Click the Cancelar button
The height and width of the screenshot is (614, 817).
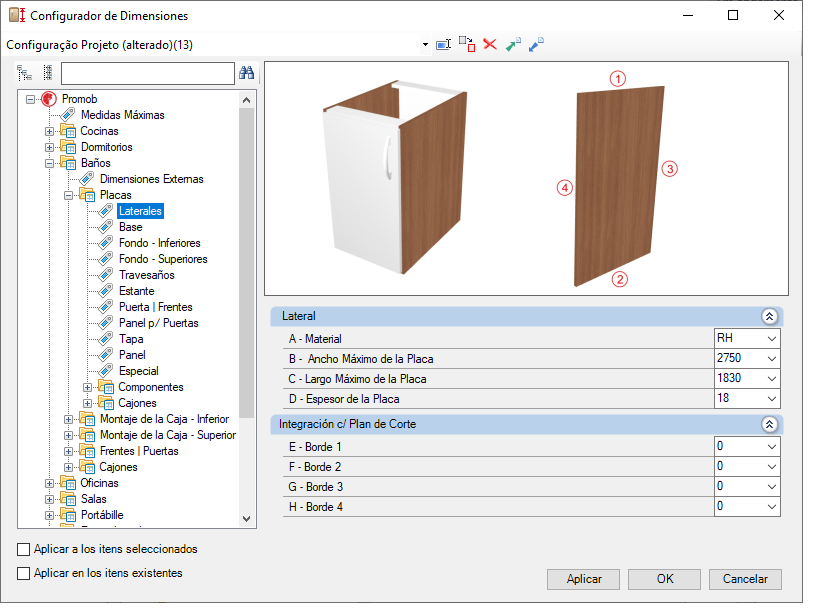click(745, 579)
